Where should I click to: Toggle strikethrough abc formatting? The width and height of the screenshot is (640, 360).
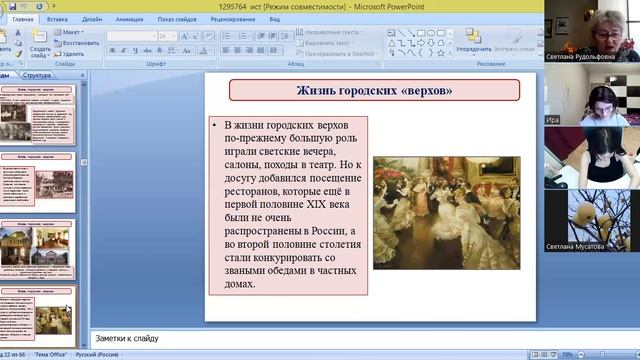pyautogui.click(x=147, y=51)
